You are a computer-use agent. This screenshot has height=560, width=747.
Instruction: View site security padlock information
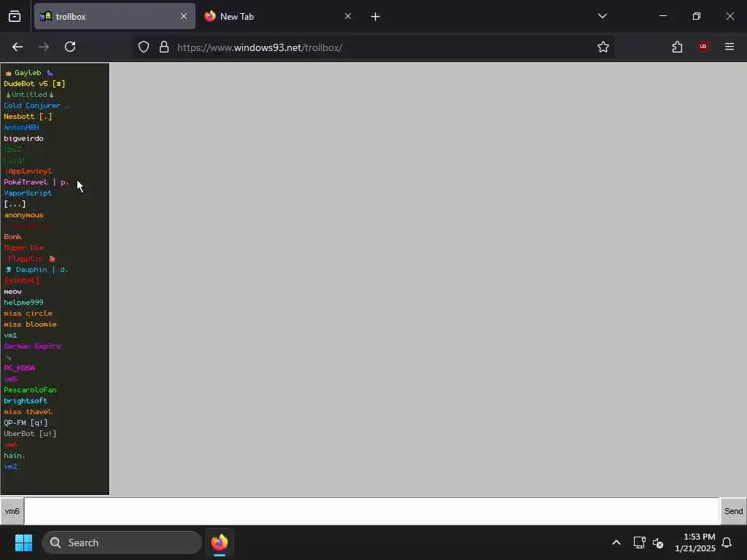pyautogui.click(x=164, y=47)
